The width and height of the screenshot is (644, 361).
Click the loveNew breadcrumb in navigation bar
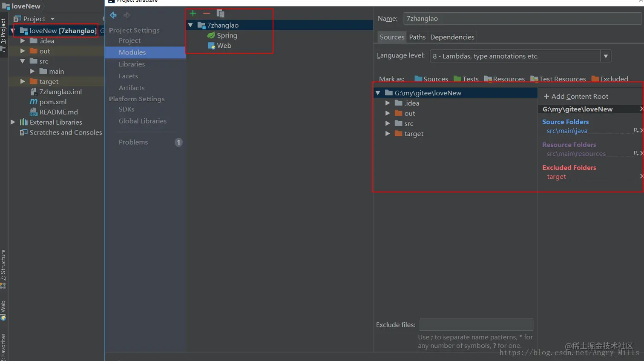click(x=21, y=6)
